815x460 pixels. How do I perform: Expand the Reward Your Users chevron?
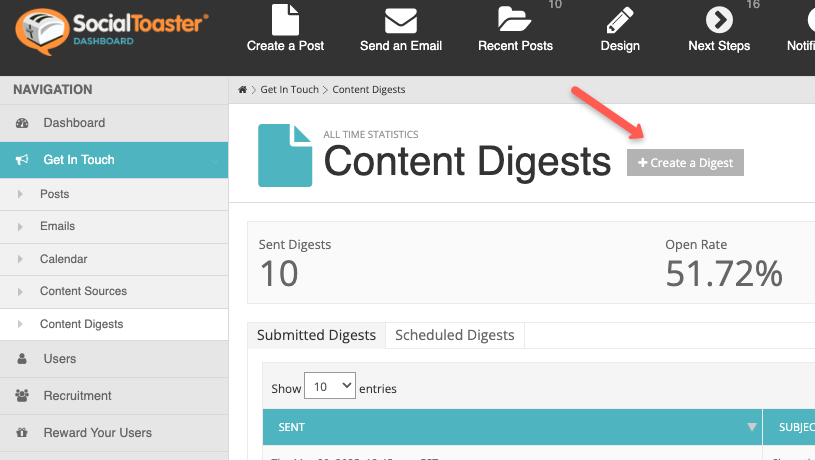pyautogui.click(x=215, y=433)
